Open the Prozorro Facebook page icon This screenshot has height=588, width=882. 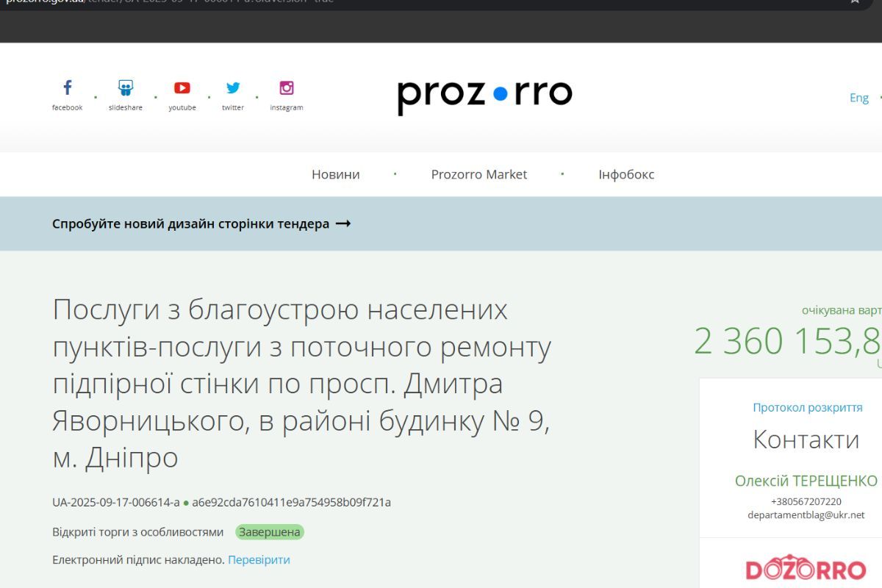(x=67, y=87)
